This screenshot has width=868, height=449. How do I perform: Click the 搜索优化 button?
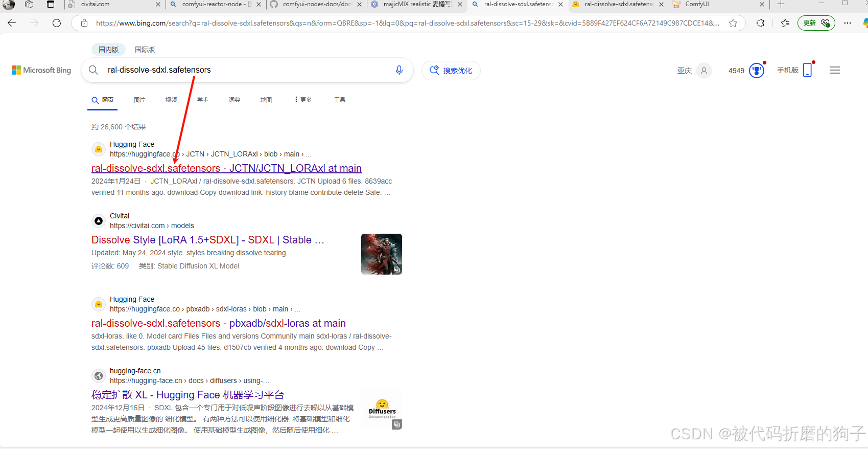coord(451,71)
